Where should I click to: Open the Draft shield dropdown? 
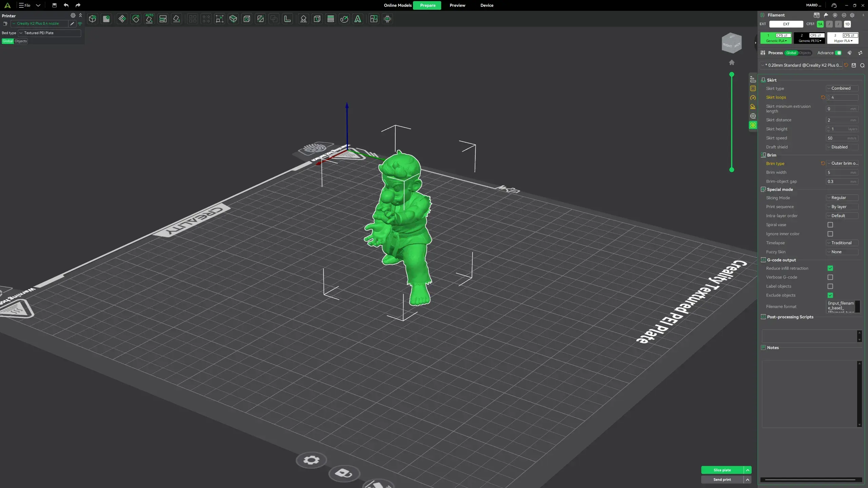point(842,147)
